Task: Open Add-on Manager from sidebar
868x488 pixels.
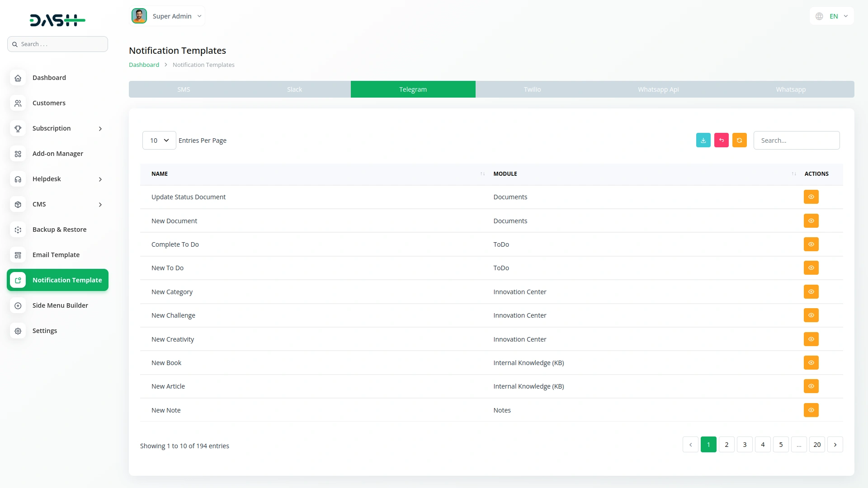Action: [57, 154]
